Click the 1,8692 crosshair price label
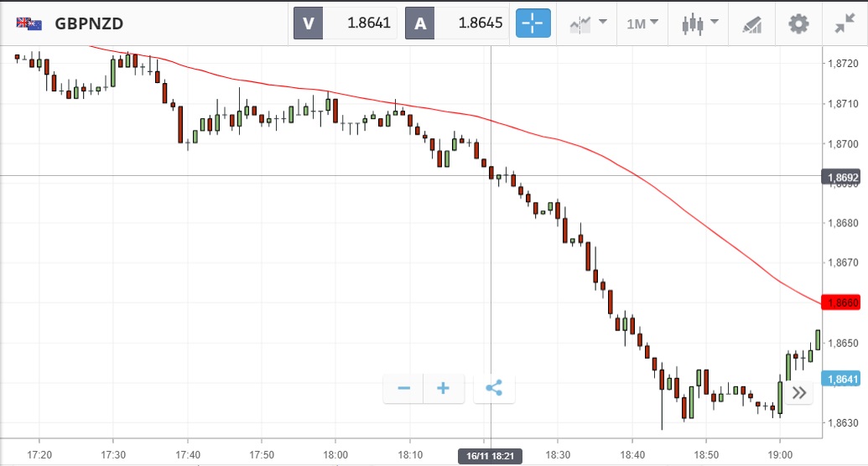868x466 pixels. (x=842, y=177)
